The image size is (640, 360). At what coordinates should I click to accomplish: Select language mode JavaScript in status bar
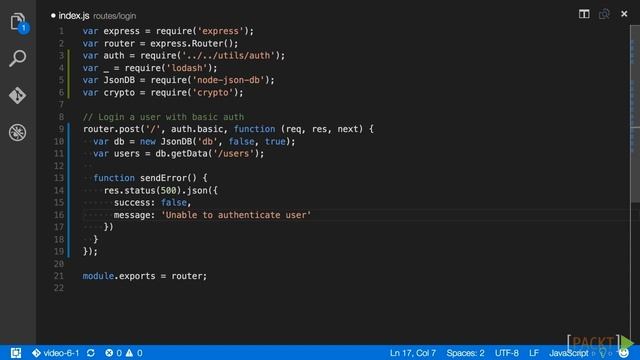pos(568,353)
